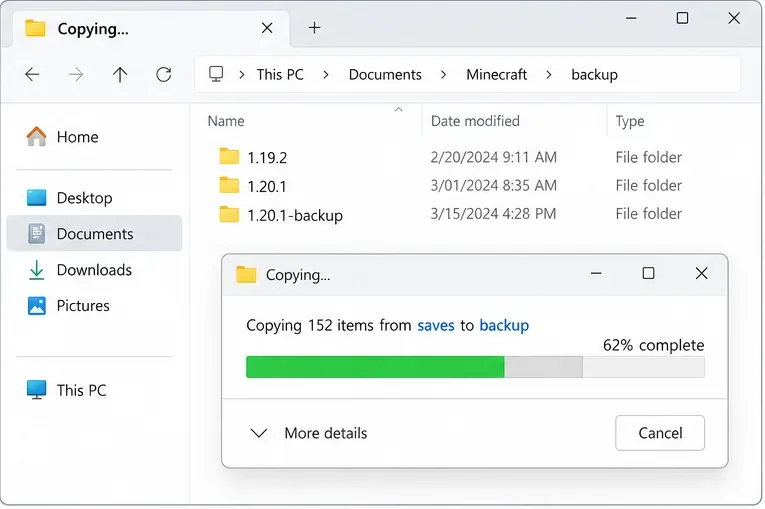Expand the chevron before This PC

242,75
